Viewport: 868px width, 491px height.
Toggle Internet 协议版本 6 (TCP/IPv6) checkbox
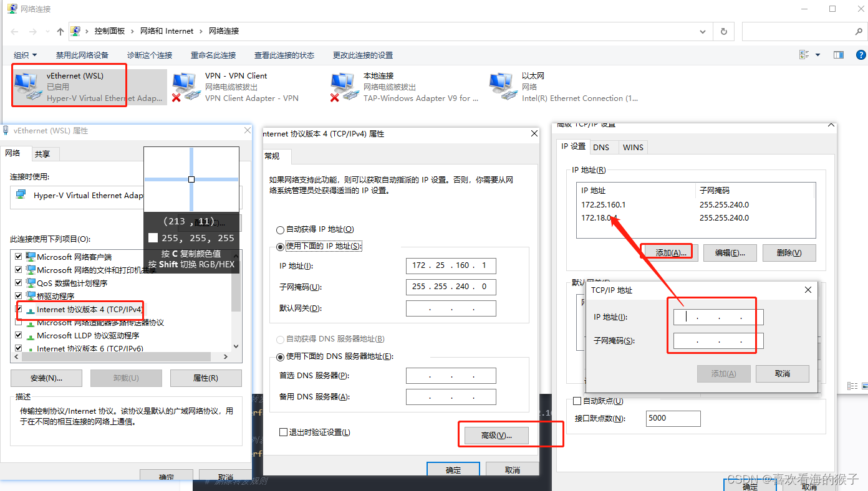[18, 348]
